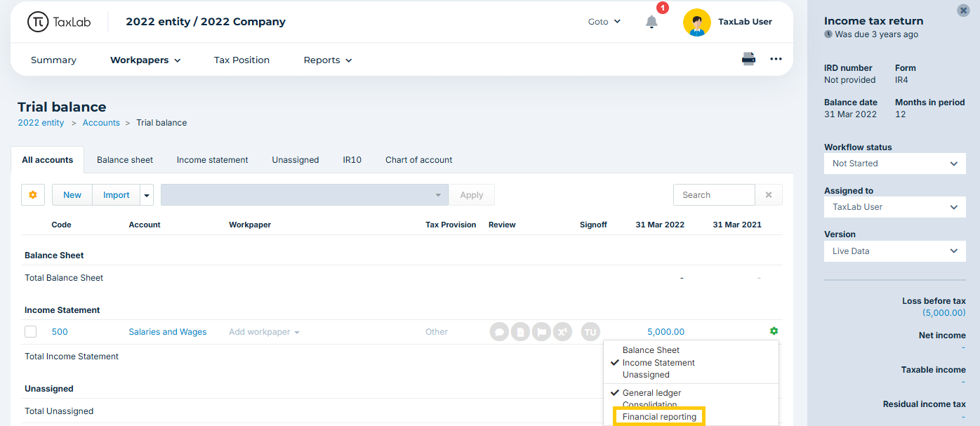Image resolution: width=980 pixels, height=426 pixels.
Task: Open the document icon for Salaries and Wages
Action: click(x=520, y=332)
